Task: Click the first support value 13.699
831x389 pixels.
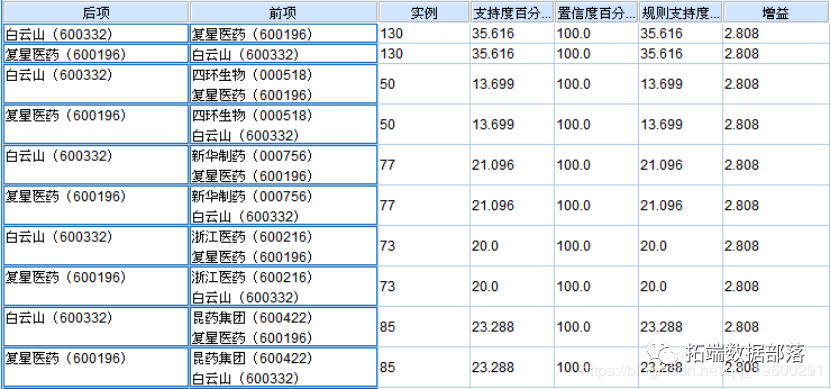Action: coord(493,84)
